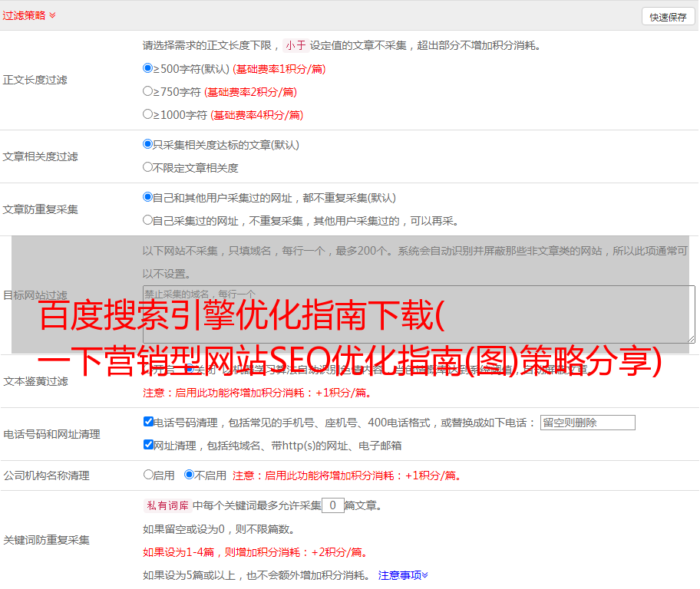Click the 小于 highlighted tag
The width and height of the screenshot is (700, 589).
pyautogui.click(x=296, y=45)
